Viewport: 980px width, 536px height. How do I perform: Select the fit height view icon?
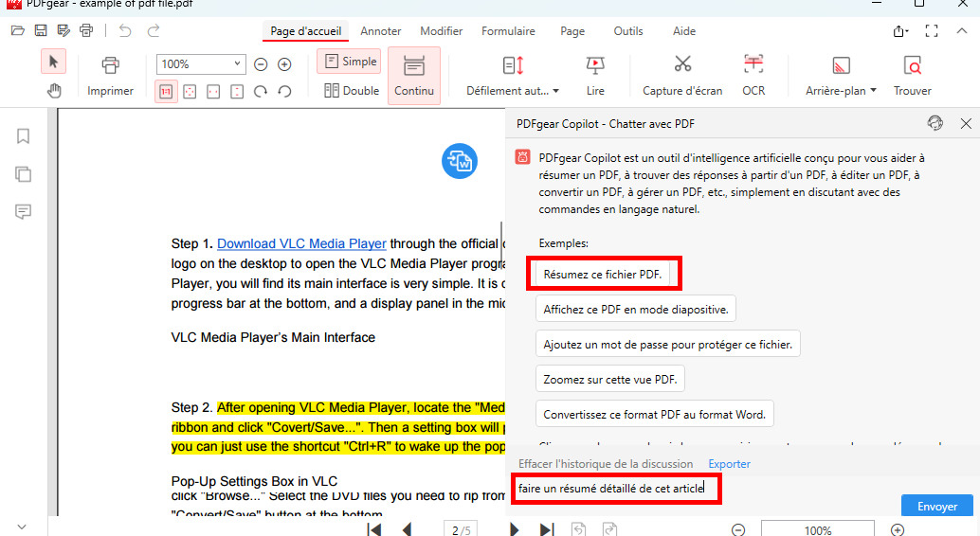coord(237,91)
